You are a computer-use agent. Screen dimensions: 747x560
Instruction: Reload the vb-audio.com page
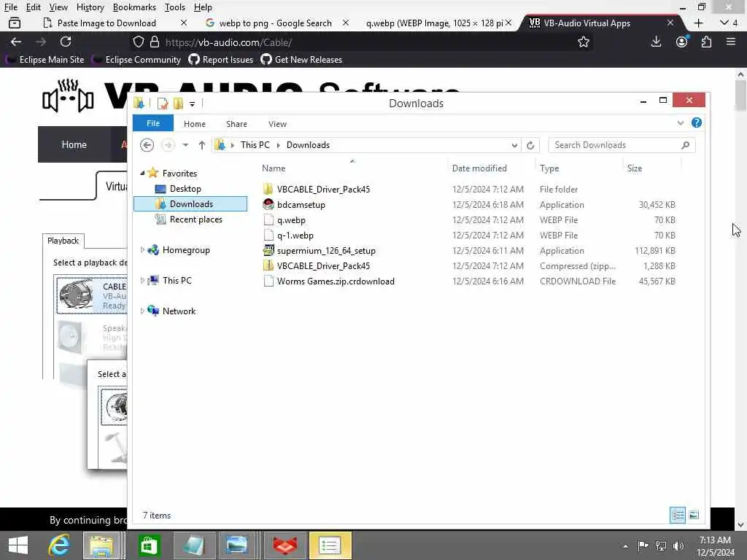point(66,42)
